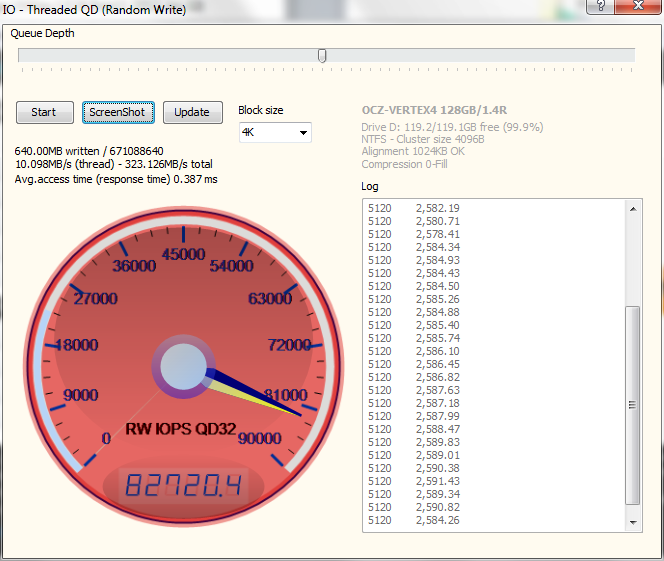Image resolution: width=664 pixels, height=561 pixels.
Task: Click Queue Depth slider track left of thumb
Action: coord(170,56)
